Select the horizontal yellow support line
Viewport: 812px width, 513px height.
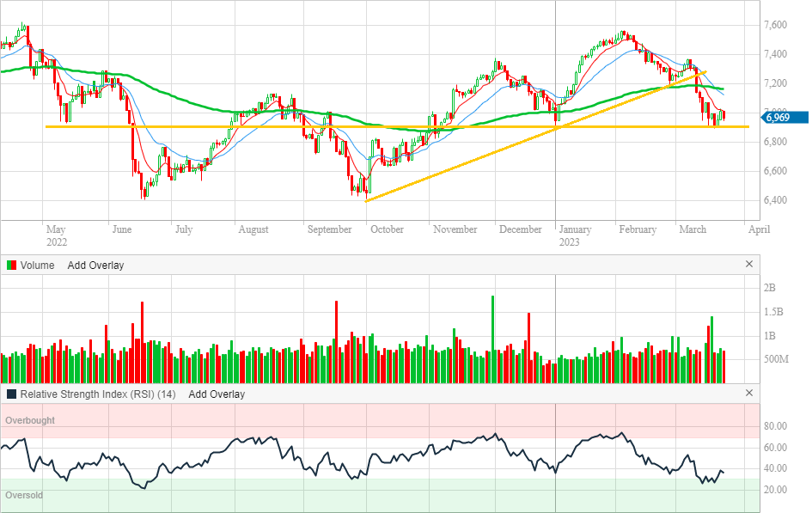click(258, 126)
